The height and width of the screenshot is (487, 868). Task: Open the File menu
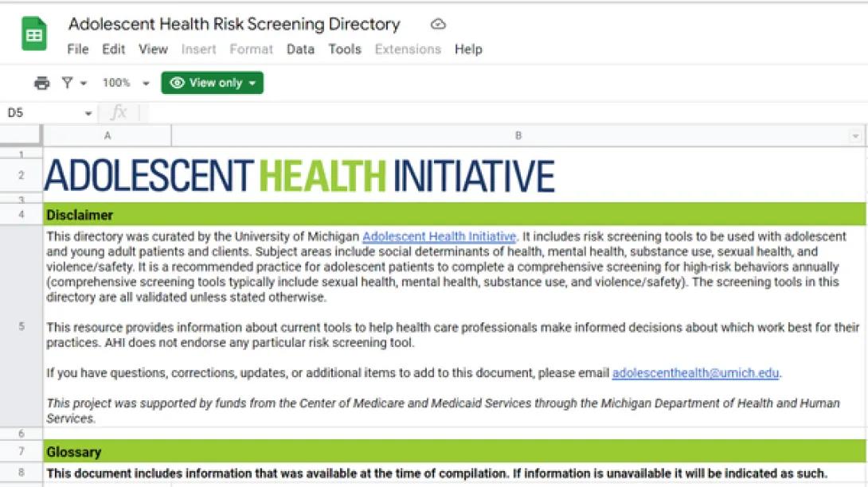tap(78, 49)
